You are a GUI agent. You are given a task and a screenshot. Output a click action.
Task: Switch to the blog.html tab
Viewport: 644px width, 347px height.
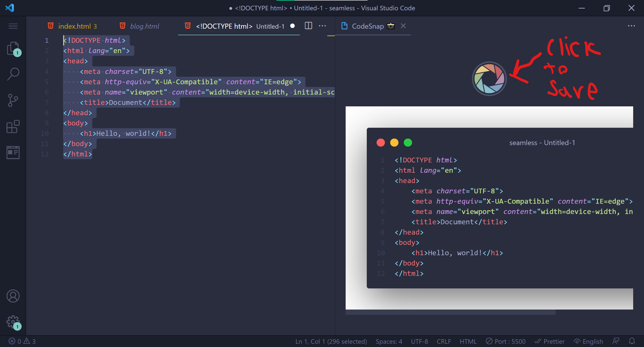[144, 26]
